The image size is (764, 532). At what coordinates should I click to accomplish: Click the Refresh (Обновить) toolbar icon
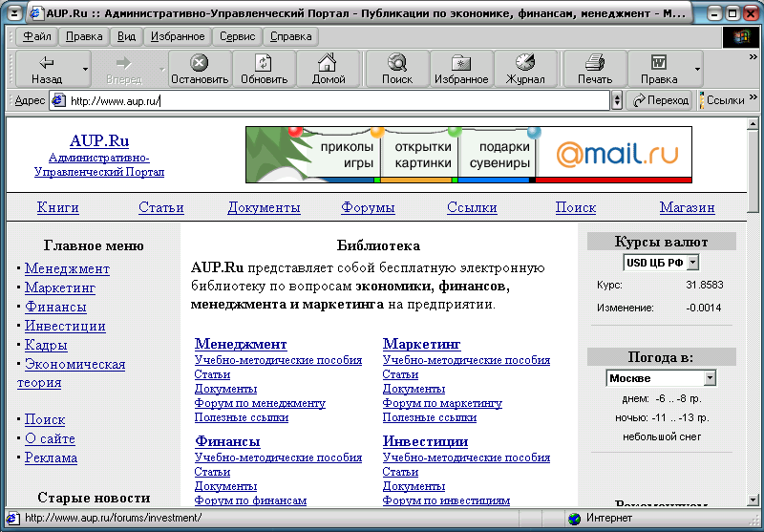pyautogui.click(x=265, y=69)
